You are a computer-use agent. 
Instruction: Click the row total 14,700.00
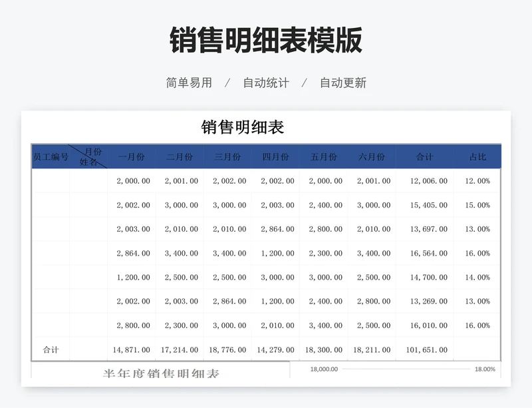coord(429,278)
